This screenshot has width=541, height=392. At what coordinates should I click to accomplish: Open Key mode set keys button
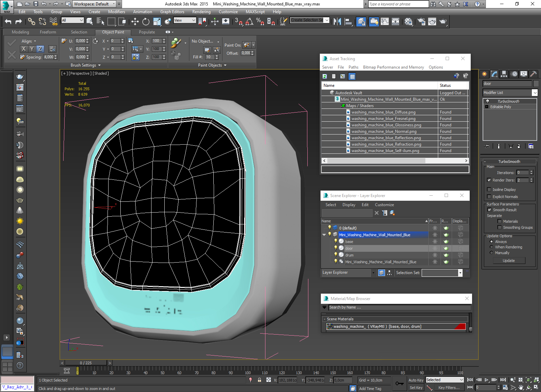point(399,384)
